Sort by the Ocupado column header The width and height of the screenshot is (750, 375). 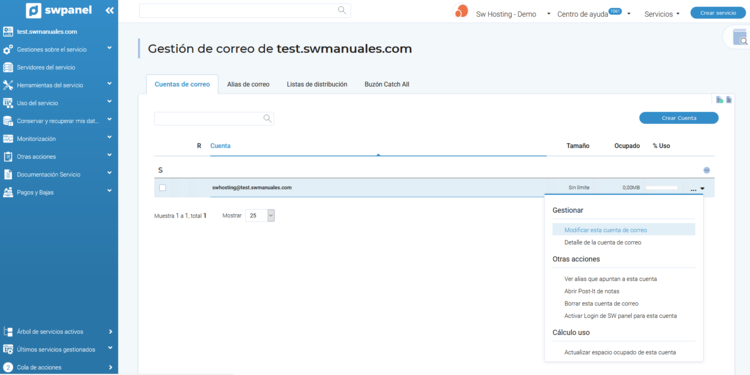pyautogui.click(x=627, y=146)
